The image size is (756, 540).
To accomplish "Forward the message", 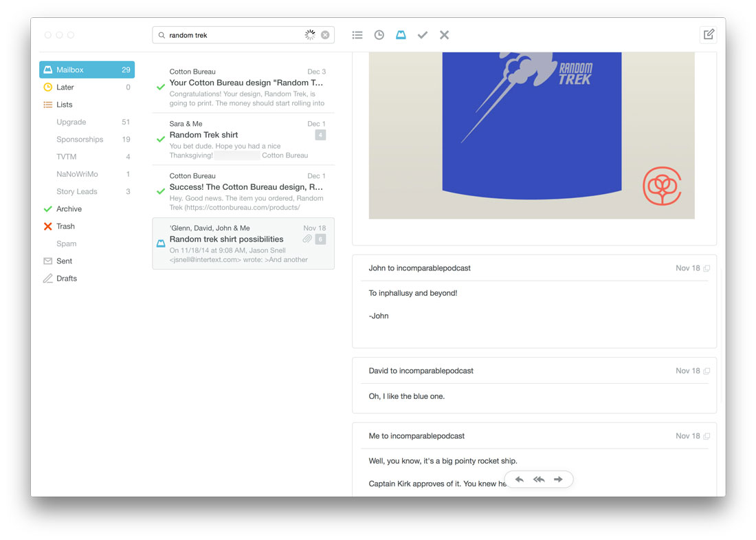I will pos(558,479).
